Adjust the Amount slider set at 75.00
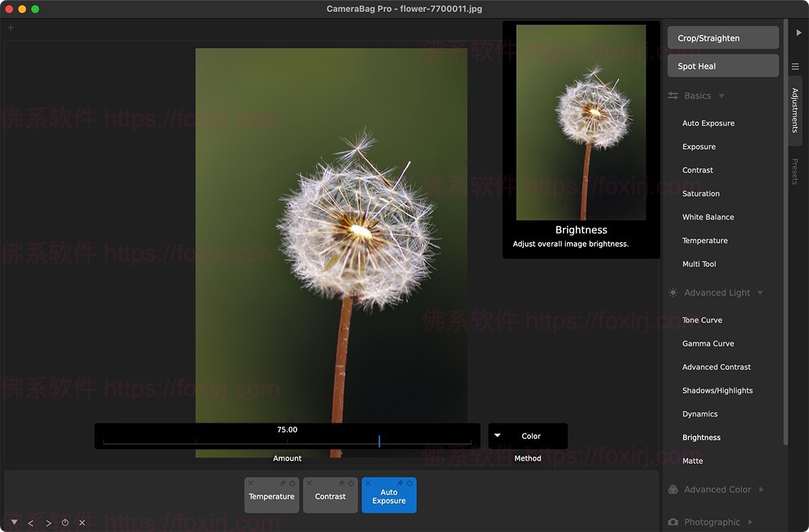 [379, 442]
